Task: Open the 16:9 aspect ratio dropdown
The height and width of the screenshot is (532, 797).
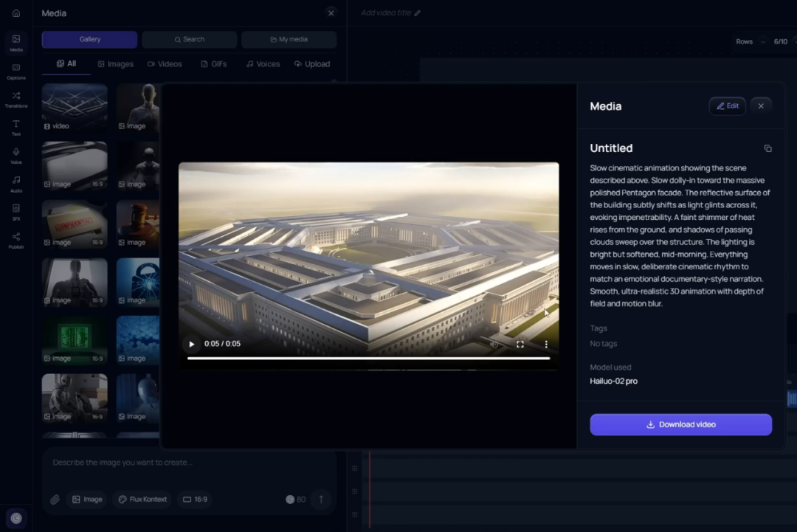Action: 195,500
